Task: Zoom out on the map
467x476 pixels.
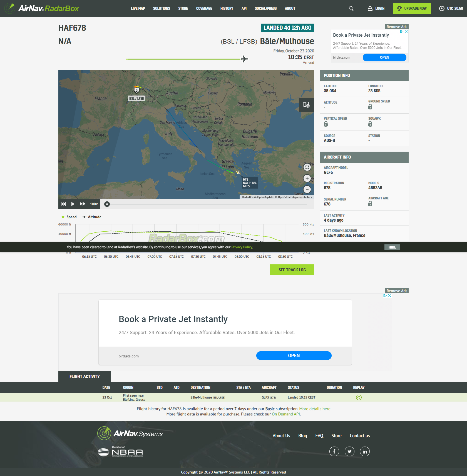Action: tap(307, 189)
